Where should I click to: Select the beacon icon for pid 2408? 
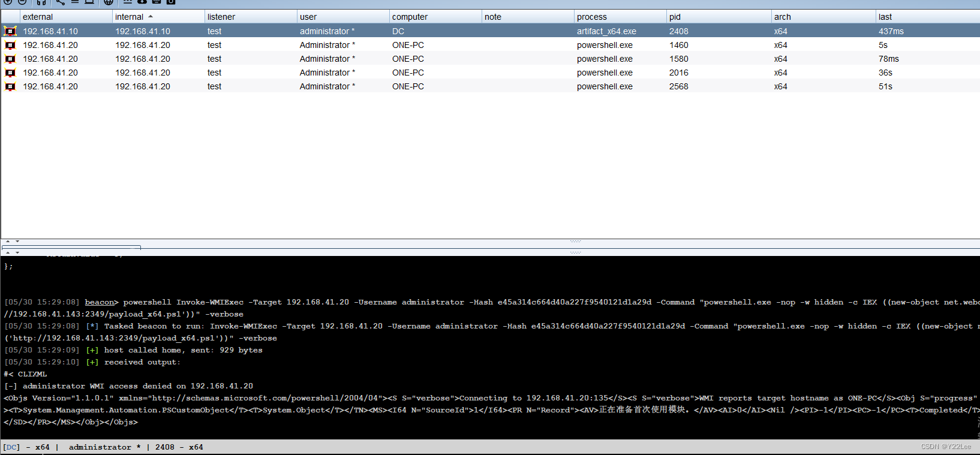(x=10, y=31)
